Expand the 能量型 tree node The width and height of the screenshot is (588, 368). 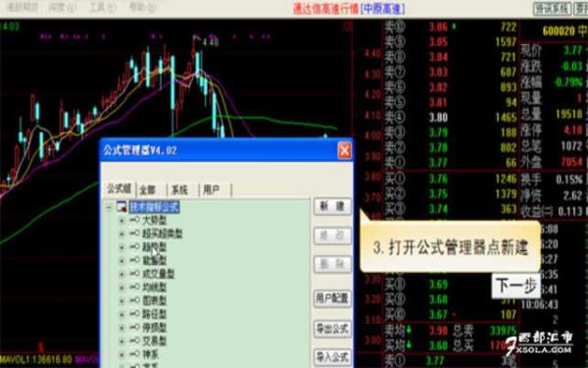click(x=122, y=260)
